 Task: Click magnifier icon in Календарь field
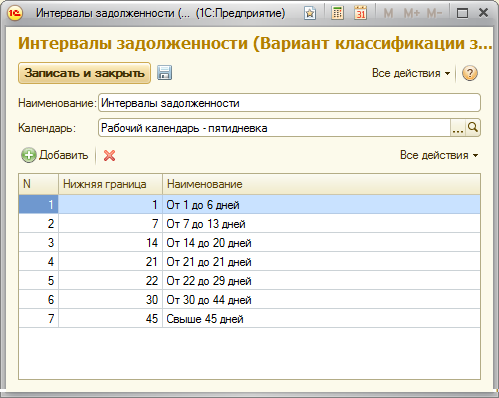[x=473, y=128]
